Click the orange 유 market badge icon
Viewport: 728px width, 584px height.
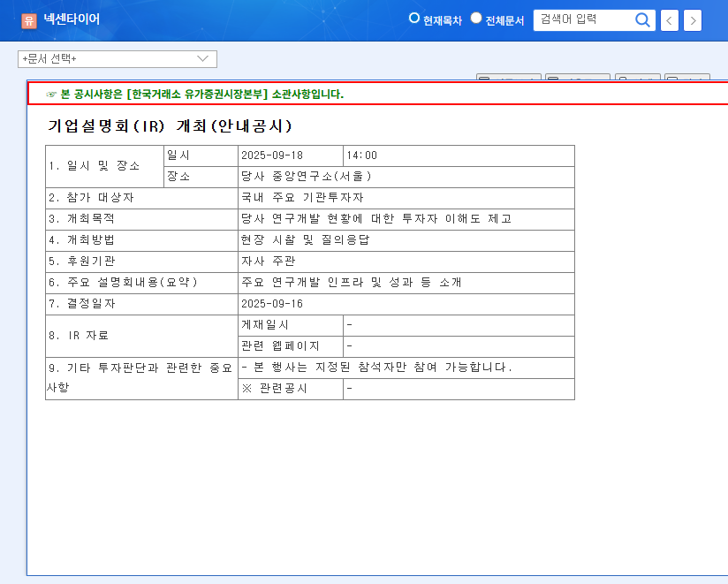(x=29, y=20)
